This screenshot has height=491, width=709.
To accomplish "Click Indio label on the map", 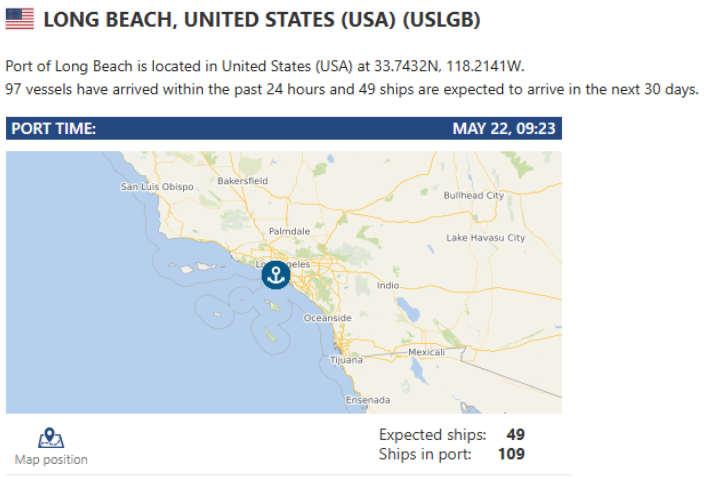I will pos(388,285).
